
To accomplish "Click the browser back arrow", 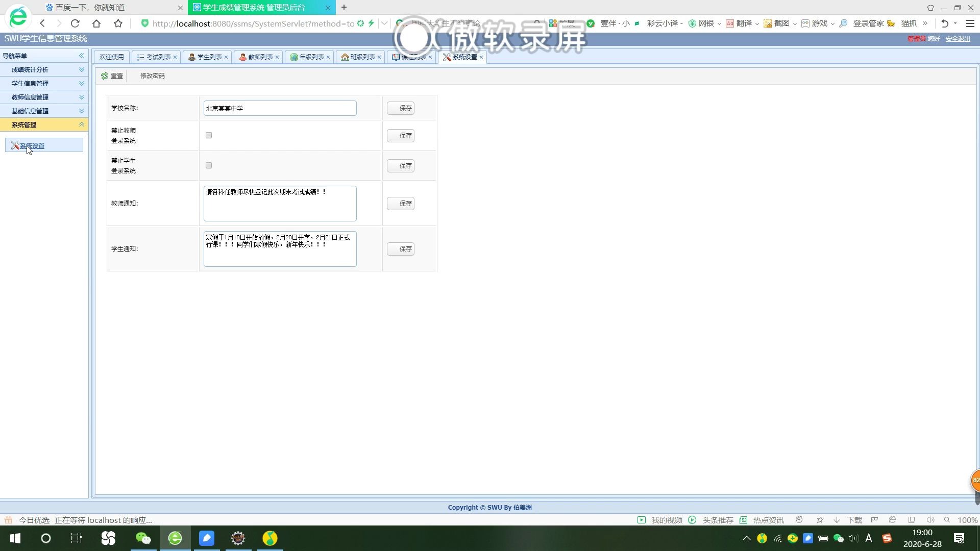I will tap(43, 23).
